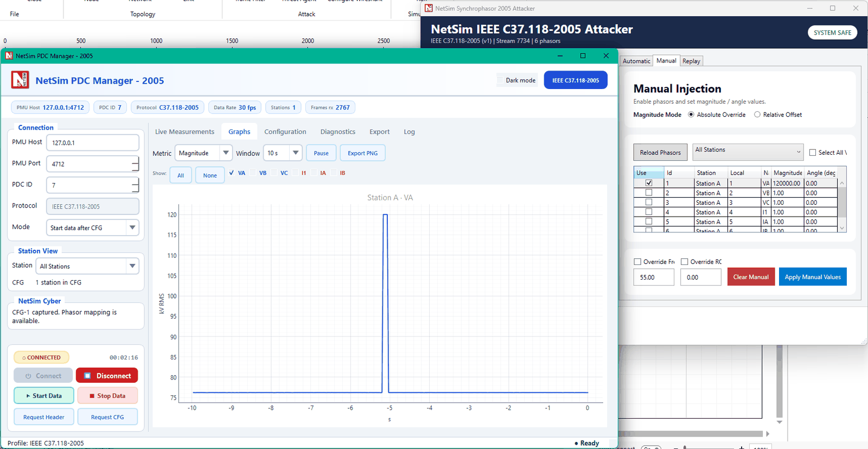Click inside the PMU Host input field
Viewport: 868px width, 449px height.
[x=93, y=143]
